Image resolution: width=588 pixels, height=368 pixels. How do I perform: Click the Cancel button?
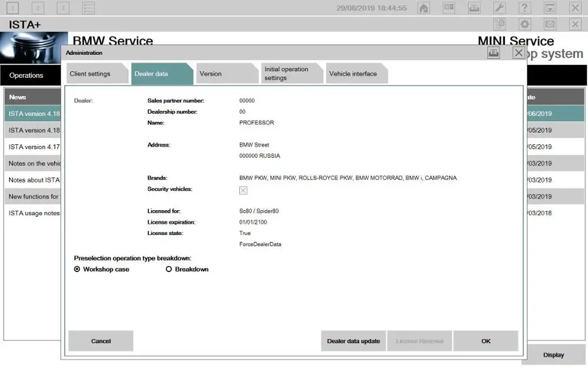[101, 341]
